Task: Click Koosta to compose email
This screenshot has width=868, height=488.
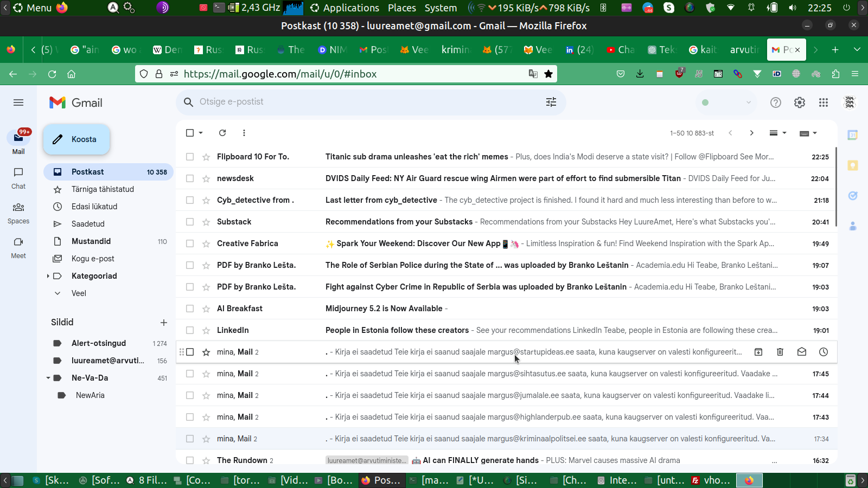Action: [76, 139]
